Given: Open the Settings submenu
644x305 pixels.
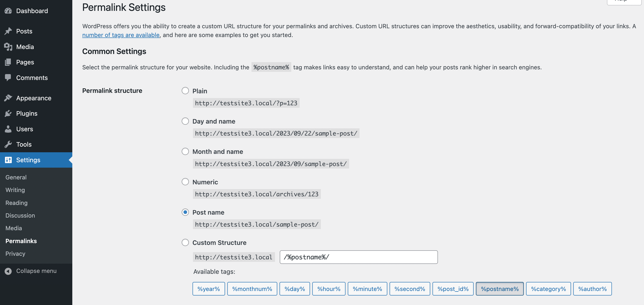Looking at the screenshot, I should click(x=28, y=160).
